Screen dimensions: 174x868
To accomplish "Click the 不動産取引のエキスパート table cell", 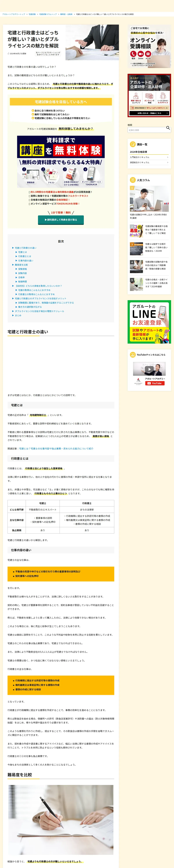I will click(43, 510).
